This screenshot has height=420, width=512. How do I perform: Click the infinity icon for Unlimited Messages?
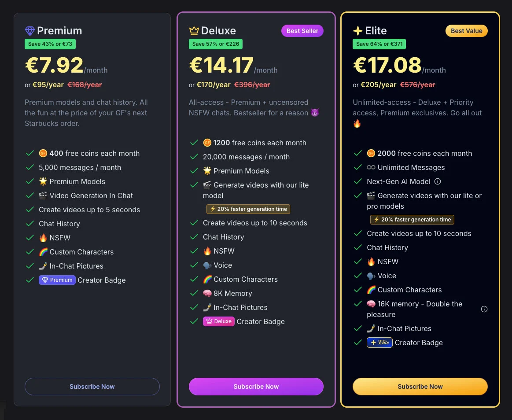(371, 167)
